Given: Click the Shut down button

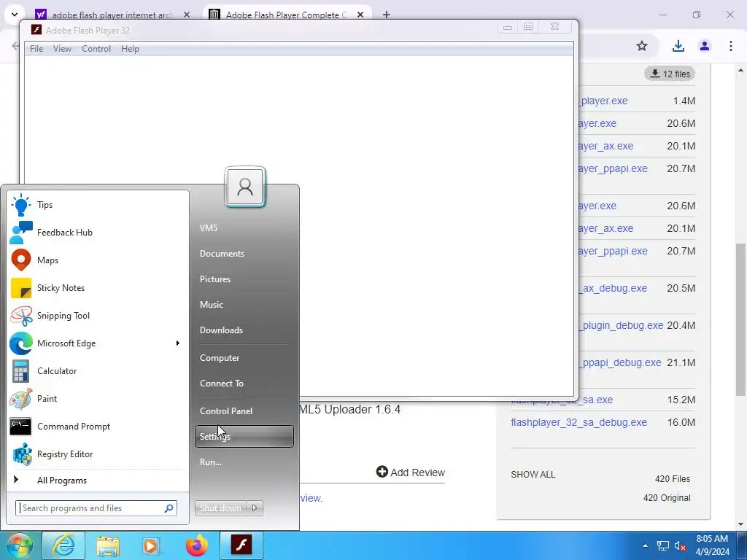Looking at the screenshot, I should click(220, 508).
